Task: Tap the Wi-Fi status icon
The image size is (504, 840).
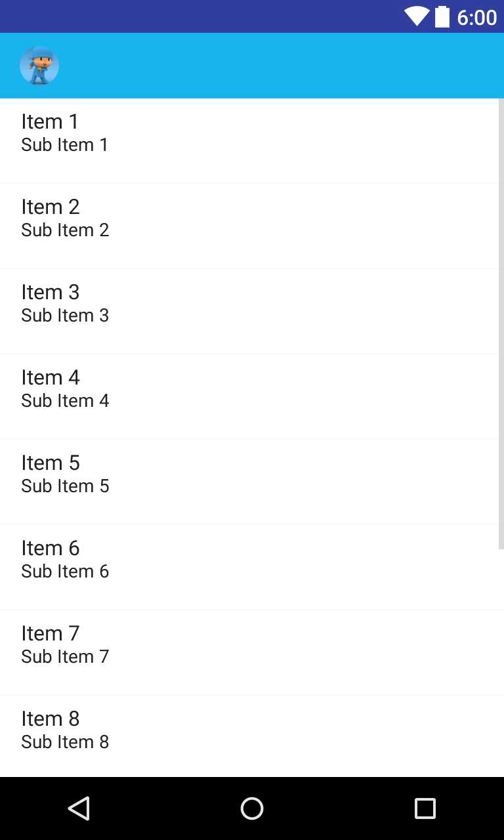Action: tap(417, 16)
